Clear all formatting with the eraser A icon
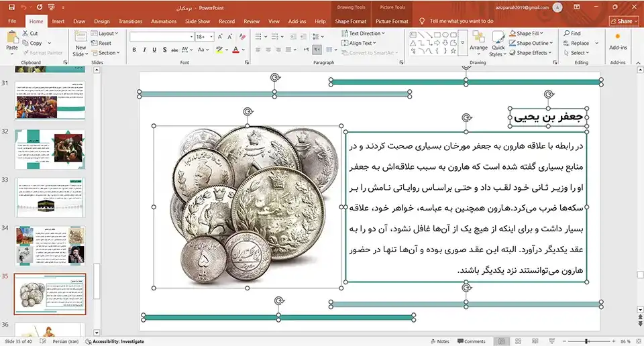Viewport: 644px width, 346px height. click(x=242, y=37)
